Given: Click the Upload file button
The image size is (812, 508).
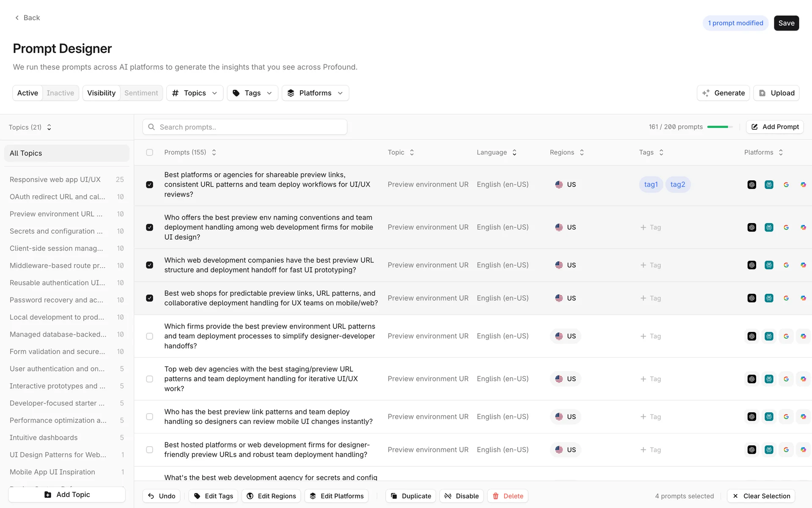Looking at the screenshot, I should point(776,93).
